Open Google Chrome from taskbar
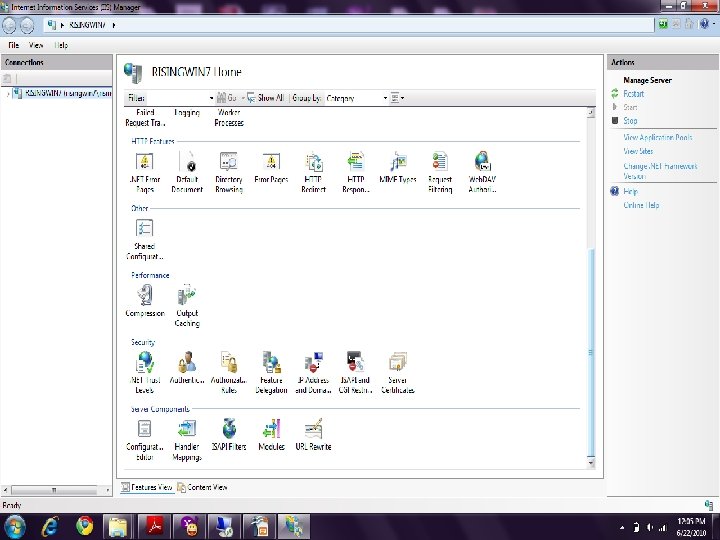 84,526
